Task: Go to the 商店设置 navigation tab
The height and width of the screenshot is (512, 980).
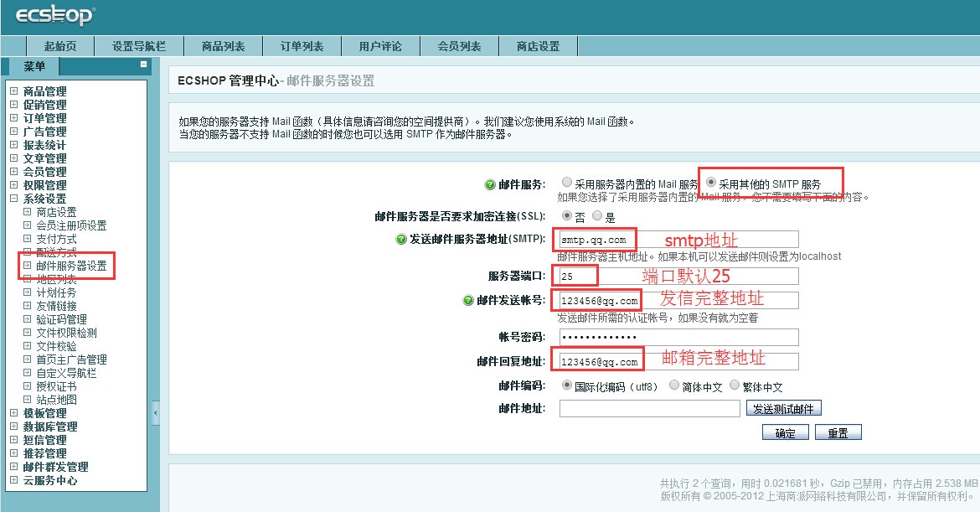Action: (x=538, y=46)
